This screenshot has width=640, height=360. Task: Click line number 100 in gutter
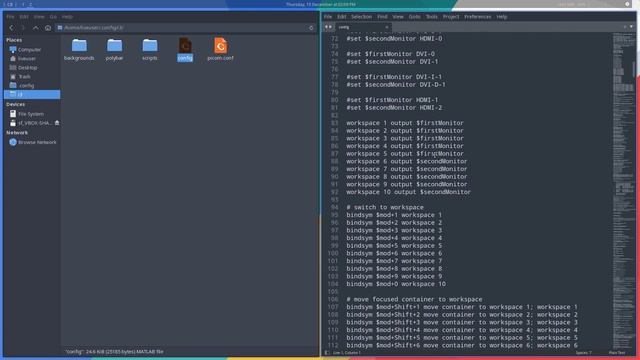click(x=333, y=253)
